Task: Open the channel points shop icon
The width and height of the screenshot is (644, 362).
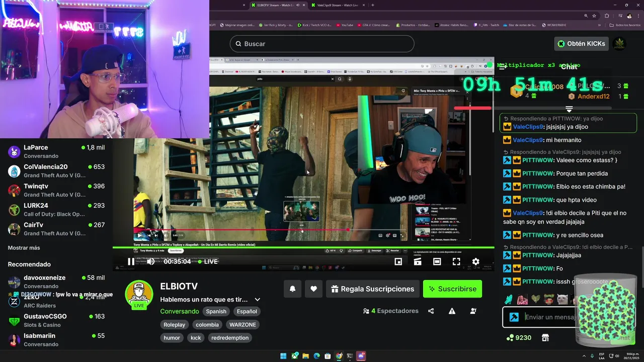Action: [x=545, y=338]
